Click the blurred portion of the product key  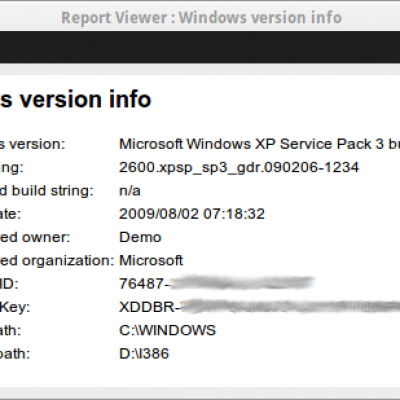click(x=290, y=307)
